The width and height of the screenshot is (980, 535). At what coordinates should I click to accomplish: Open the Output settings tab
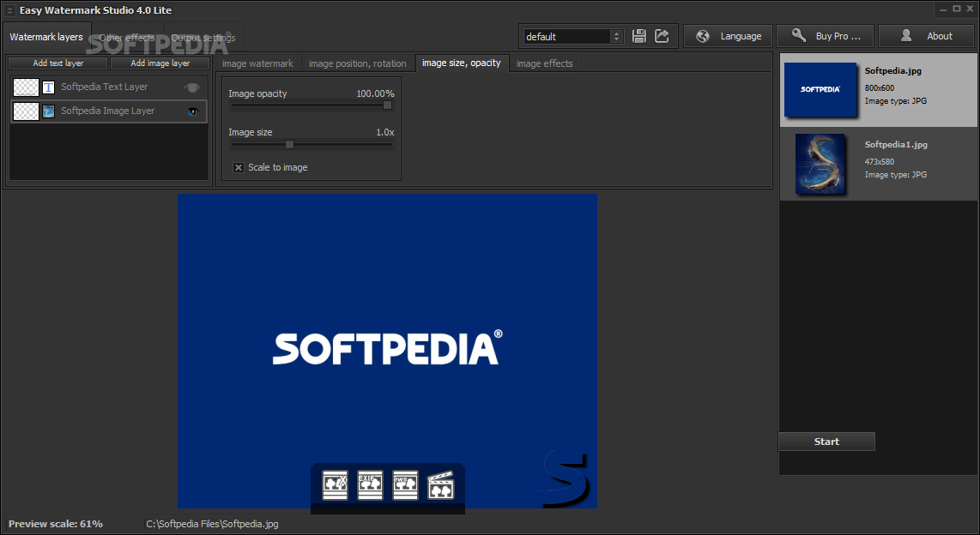(203, 38)
